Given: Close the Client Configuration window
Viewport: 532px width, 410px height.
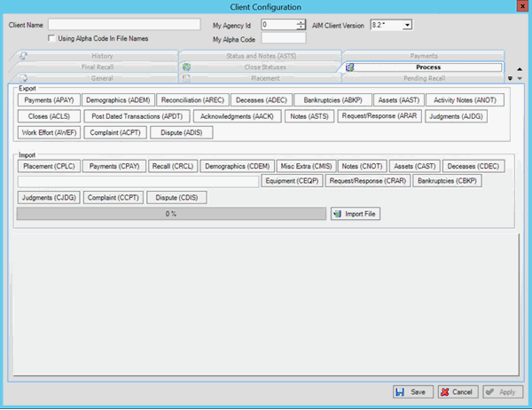Looking at the screenshot, I should point(522,6).
